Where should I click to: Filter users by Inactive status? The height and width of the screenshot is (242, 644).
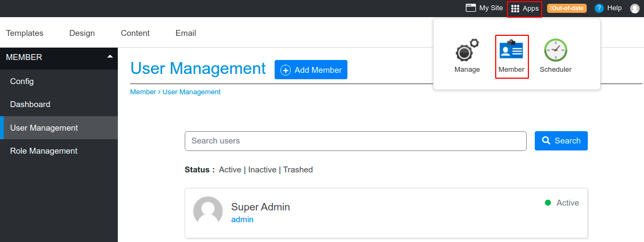click(x=262, y=170)
